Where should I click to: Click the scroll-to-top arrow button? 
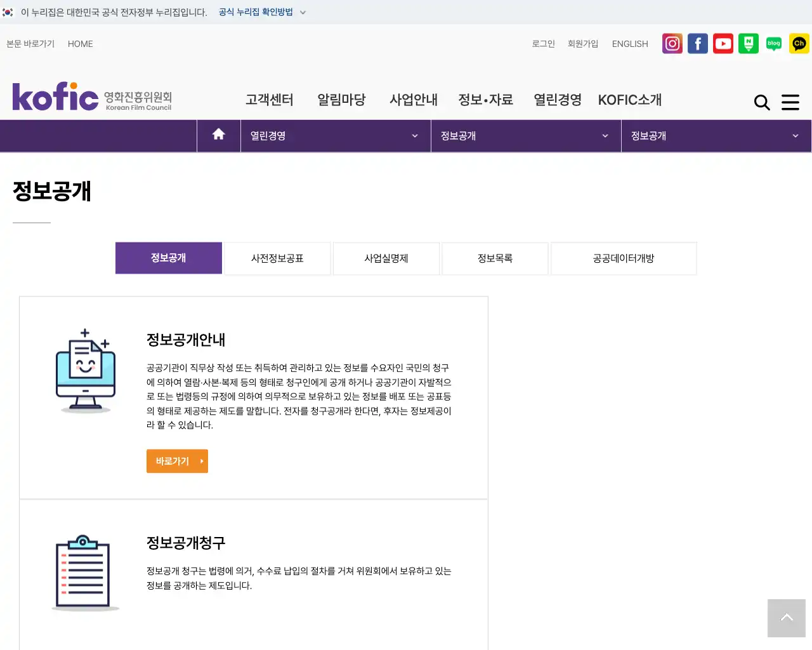pyautogui.click(x=786, y=618)
